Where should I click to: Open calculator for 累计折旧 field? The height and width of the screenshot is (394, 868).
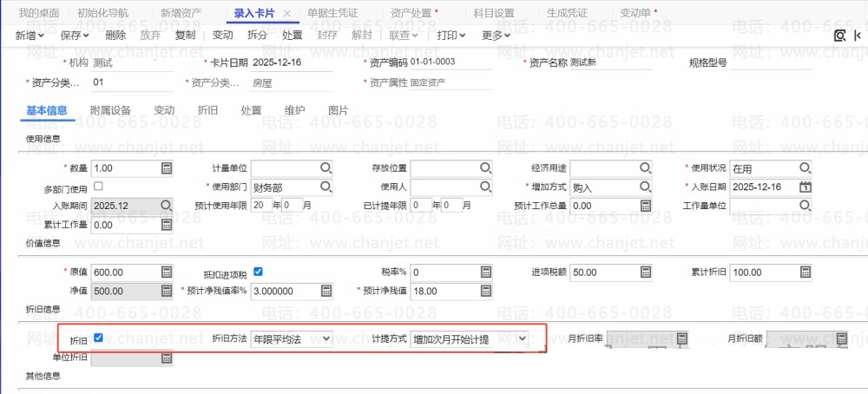pos(806,272)
